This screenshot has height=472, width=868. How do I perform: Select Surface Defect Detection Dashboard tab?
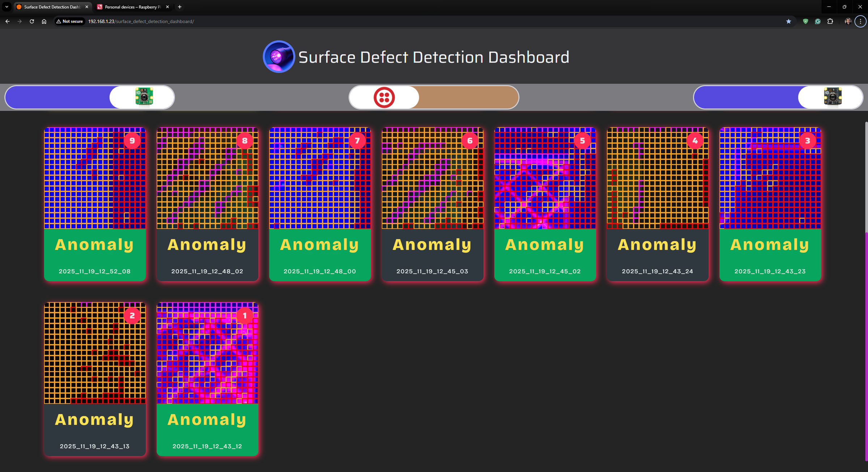[52, 7]
